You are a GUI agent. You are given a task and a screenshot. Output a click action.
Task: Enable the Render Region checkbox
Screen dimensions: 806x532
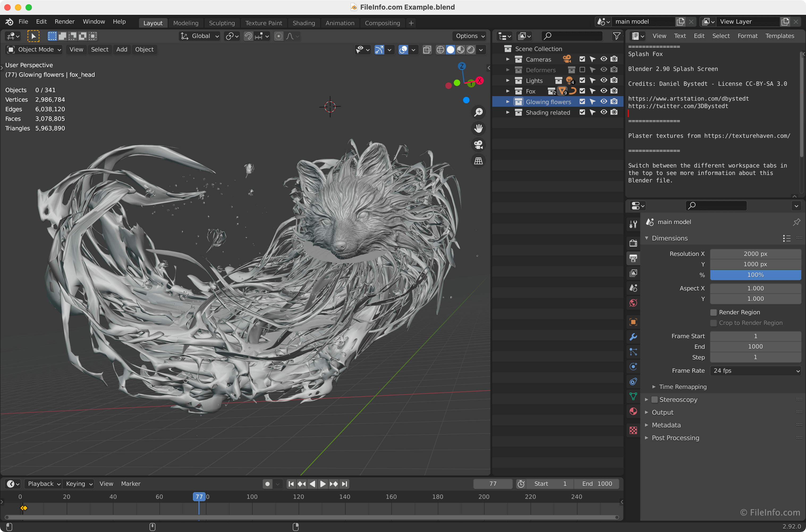tap(713, 312)
